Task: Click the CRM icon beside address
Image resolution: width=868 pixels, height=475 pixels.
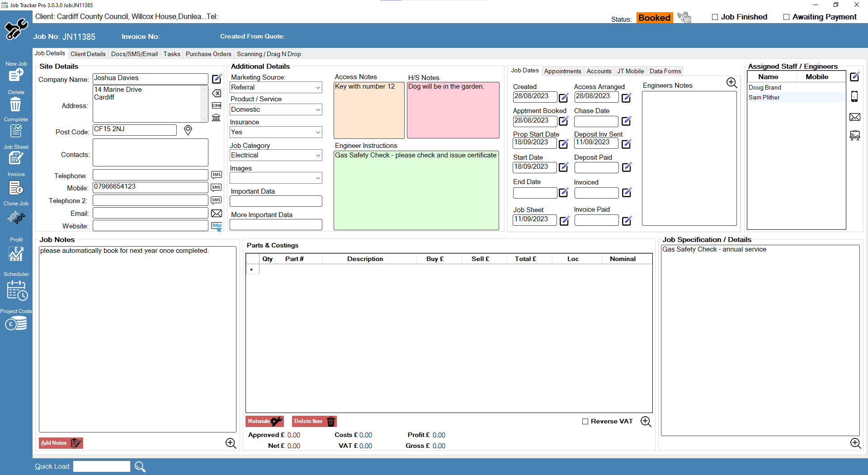Action: 217,105
